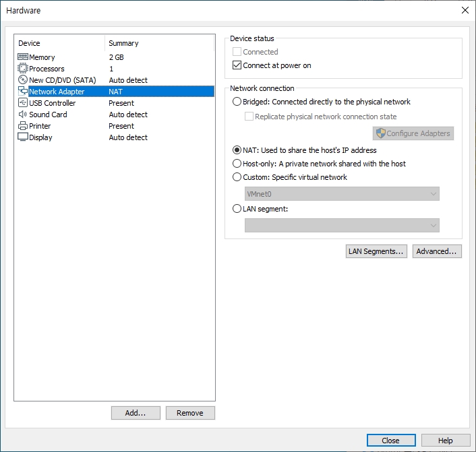Screen dimensions: 476x452
Task: Click the Display monitor icon
Action: tap(23, 137)
